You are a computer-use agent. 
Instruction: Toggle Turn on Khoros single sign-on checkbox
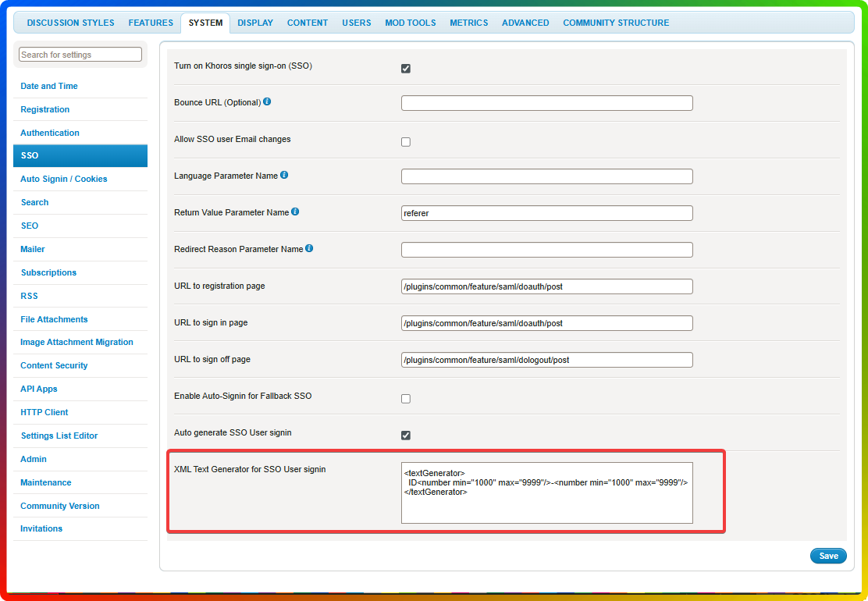(x=406, y=69)
